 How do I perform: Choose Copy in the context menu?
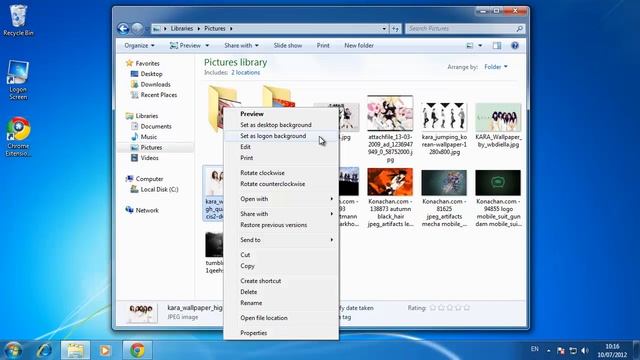pyautogui.click(x=281, y=266)
